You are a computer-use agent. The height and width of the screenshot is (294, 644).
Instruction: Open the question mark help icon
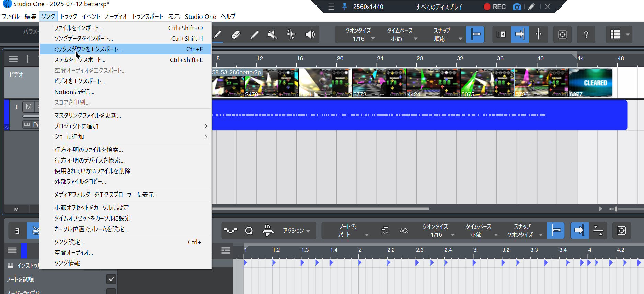[586, 34]
